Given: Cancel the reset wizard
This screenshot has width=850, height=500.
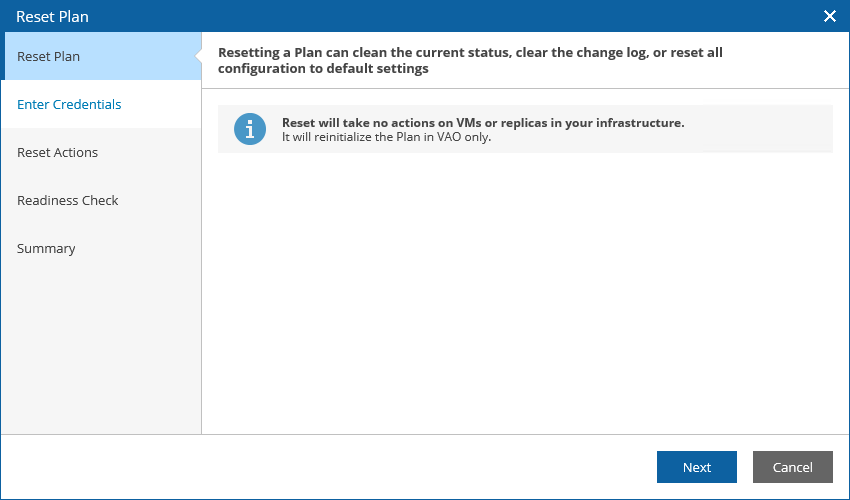Looking at the screenshot, I should pyautogui.click(x=792, y=467).
